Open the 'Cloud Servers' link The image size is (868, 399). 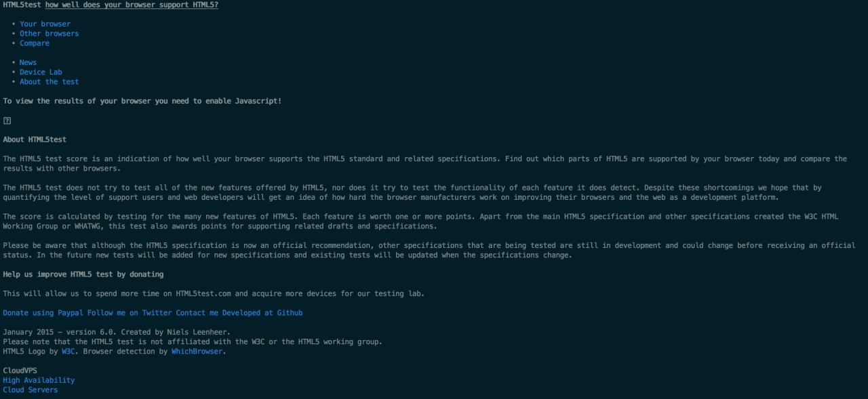pos(31,390)
